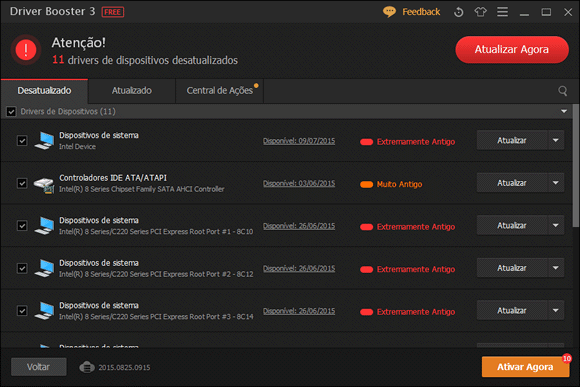Image resolution: width=580 pixels, height=387 pixels.
Task: Uncheck the Root Port #2 - 8C12 checkbox
Action: 22,268
